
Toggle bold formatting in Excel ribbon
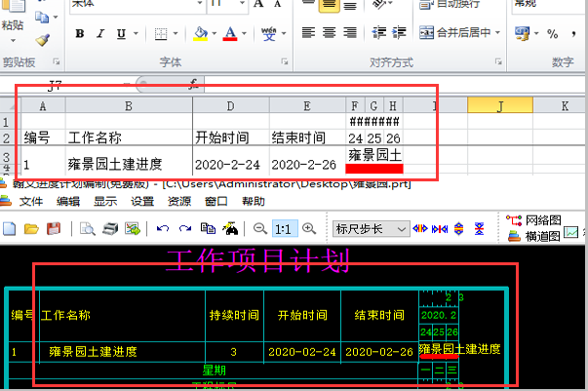(x=80, y=34)
